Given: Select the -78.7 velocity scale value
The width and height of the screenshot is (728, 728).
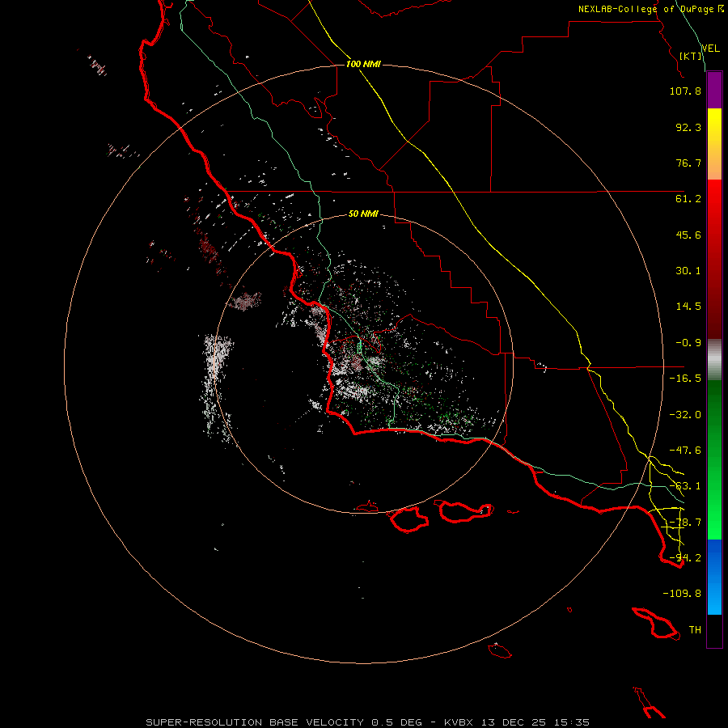Looking at the screenshot, I should click(x=685, y=523).
